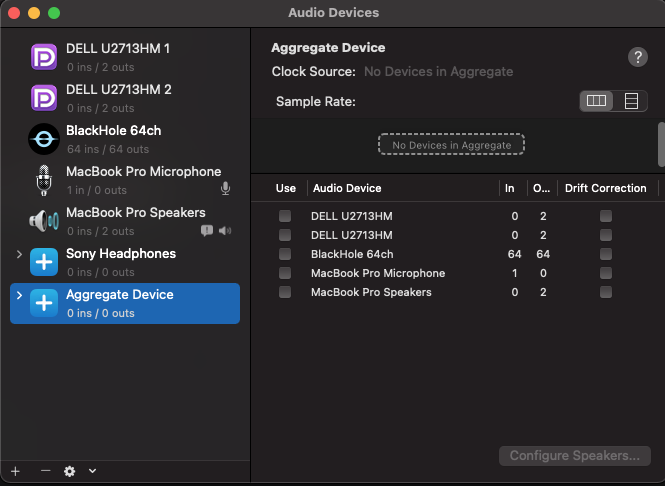Click the truncated Out column header
This screenshot has height=486, width=665.
pos(542,188)
